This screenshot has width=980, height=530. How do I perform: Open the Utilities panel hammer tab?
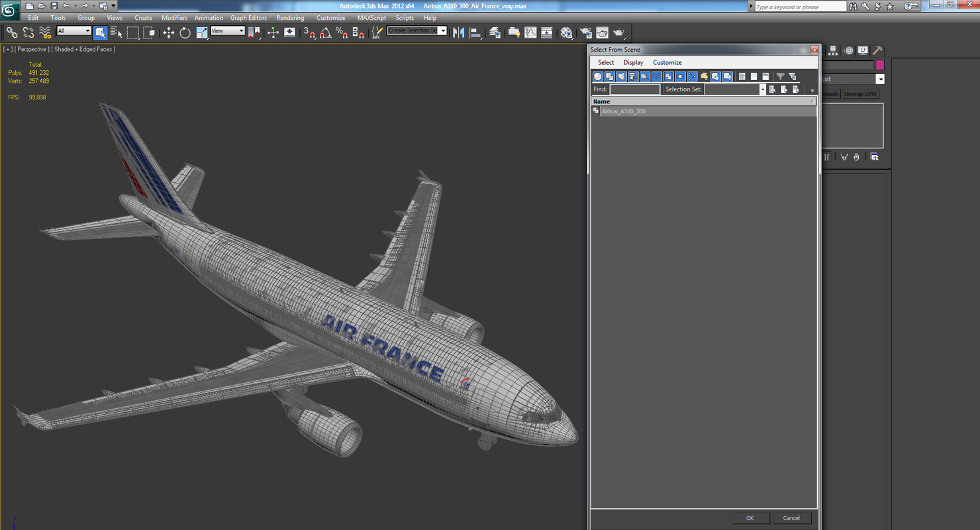(x=878, y=50)
